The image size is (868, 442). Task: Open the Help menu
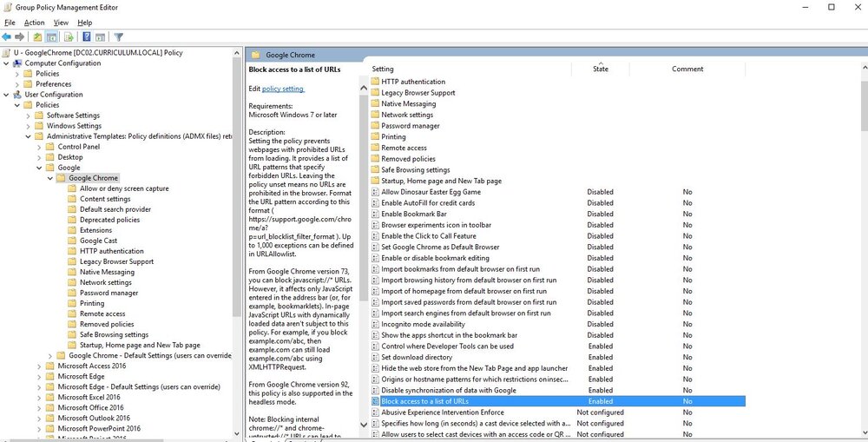(85, 23)
